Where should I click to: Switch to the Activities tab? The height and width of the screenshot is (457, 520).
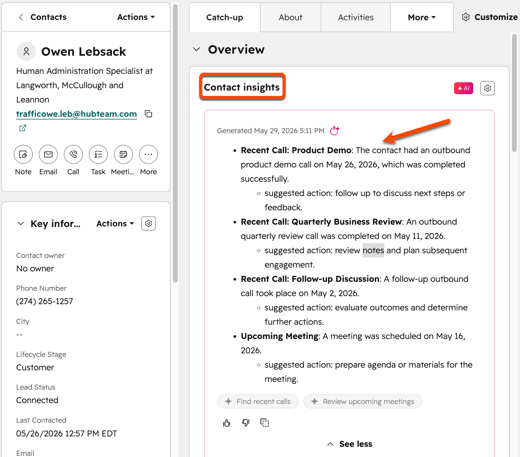point(356,17)
